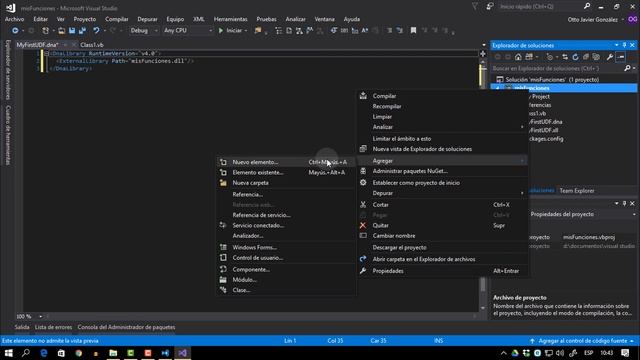Collapse the misFunciones project node
Viewport: 640px width, 360px height.
[497, 88]
